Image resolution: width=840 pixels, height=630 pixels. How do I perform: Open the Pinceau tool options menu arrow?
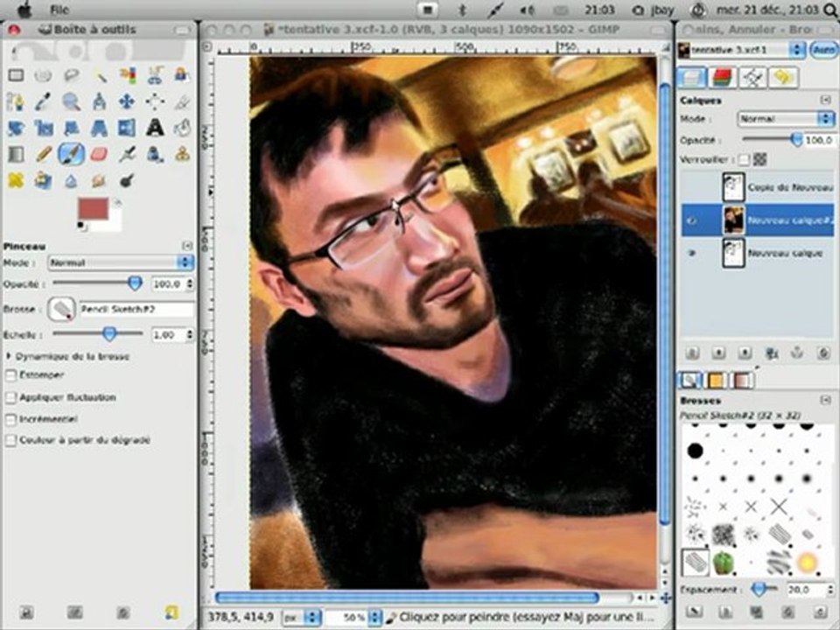coord(187,246)
